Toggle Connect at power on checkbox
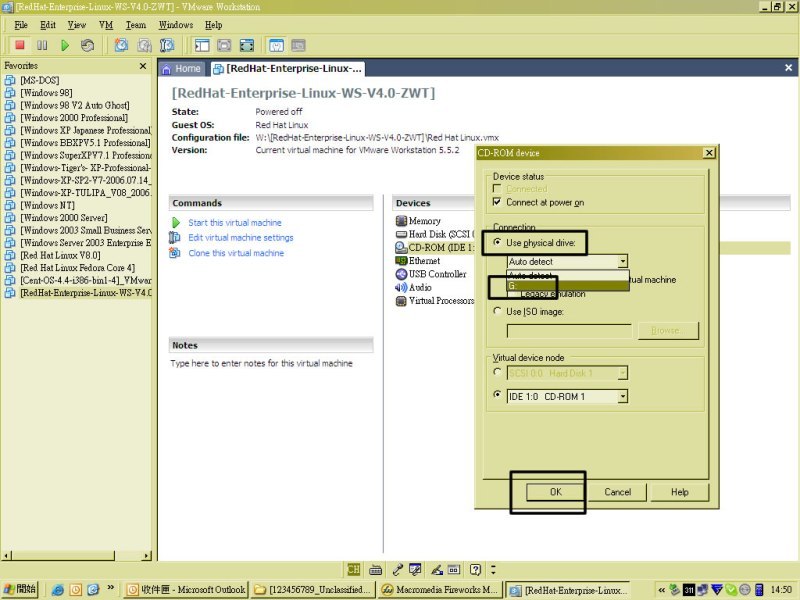 pyautogui.click(x=496, y=202)
